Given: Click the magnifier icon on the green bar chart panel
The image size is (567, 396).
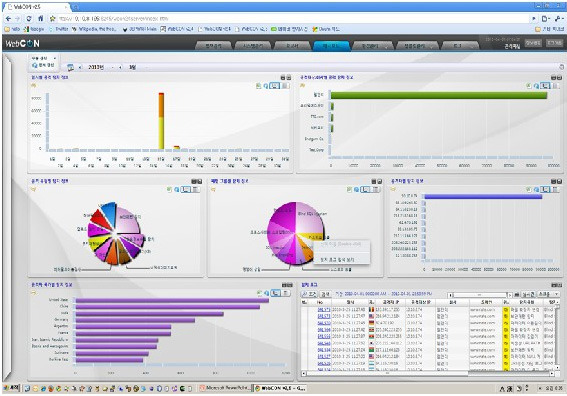Looking at the screenshot, I should [x=536, y=86].
